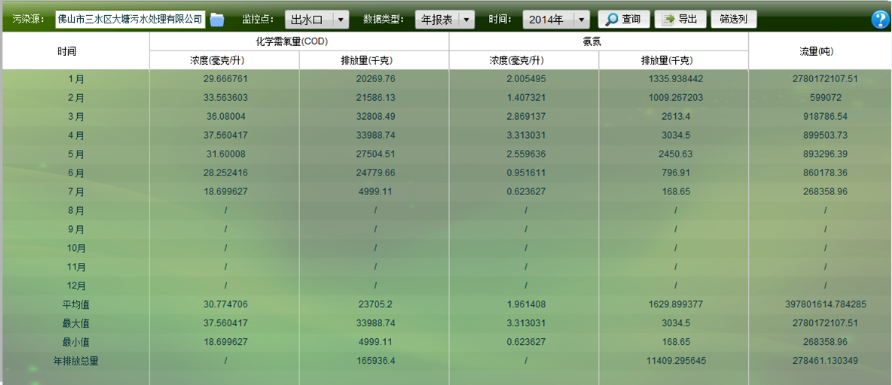Export data using the 导出 button
This screenshot has height=385, width=892.
[x=680, y=19]
